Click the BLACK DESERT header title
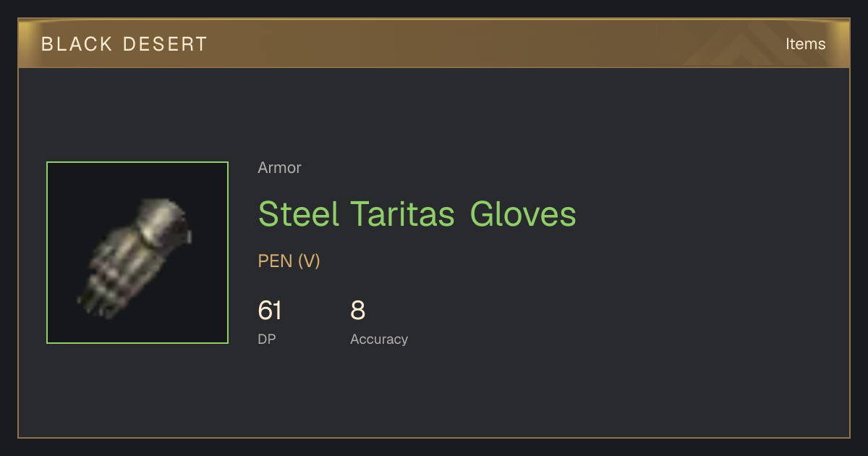Image resolution: width=868 pixels, height=456 pixels. [x=124, y=44]
